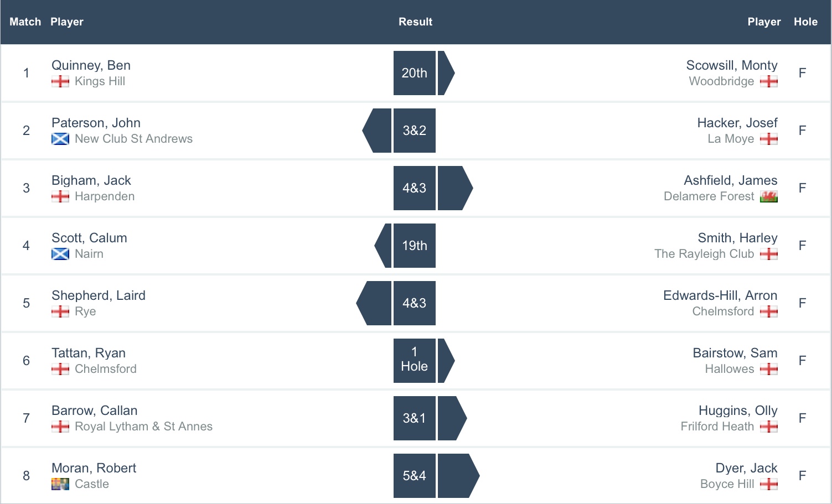
Task: Click England flag beside Royal Lytham & St Annes
Action: (60, 427)
